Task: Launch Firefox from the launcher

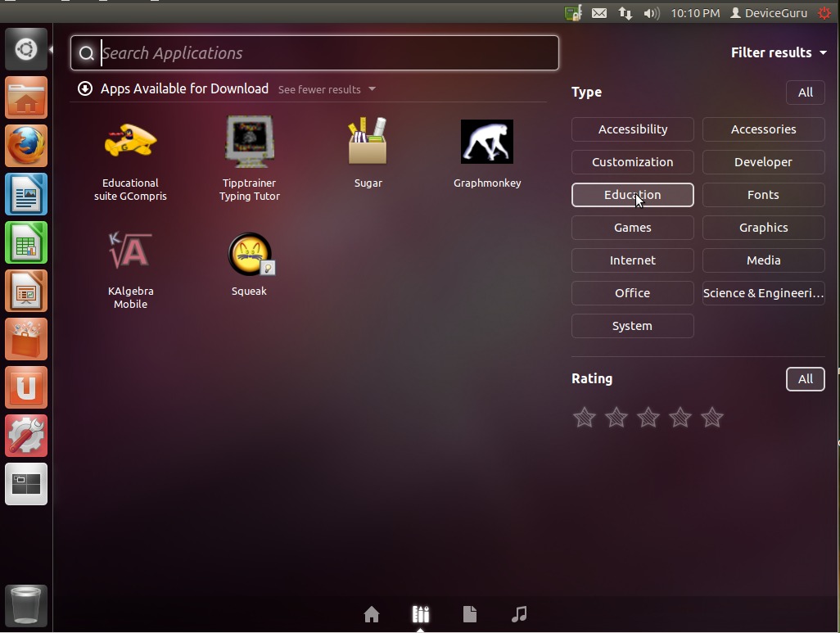Action: [x=25, y=146]
